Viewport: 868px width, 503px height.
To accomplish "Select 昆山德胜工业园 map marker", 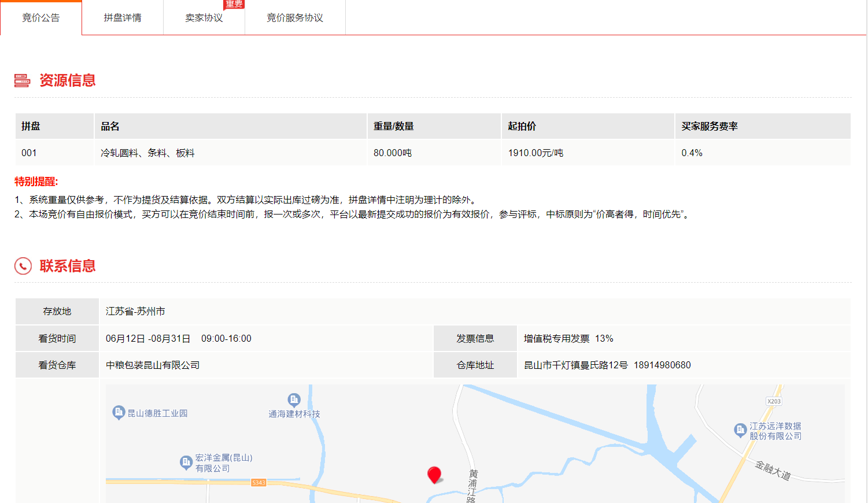I will (119, 412).
